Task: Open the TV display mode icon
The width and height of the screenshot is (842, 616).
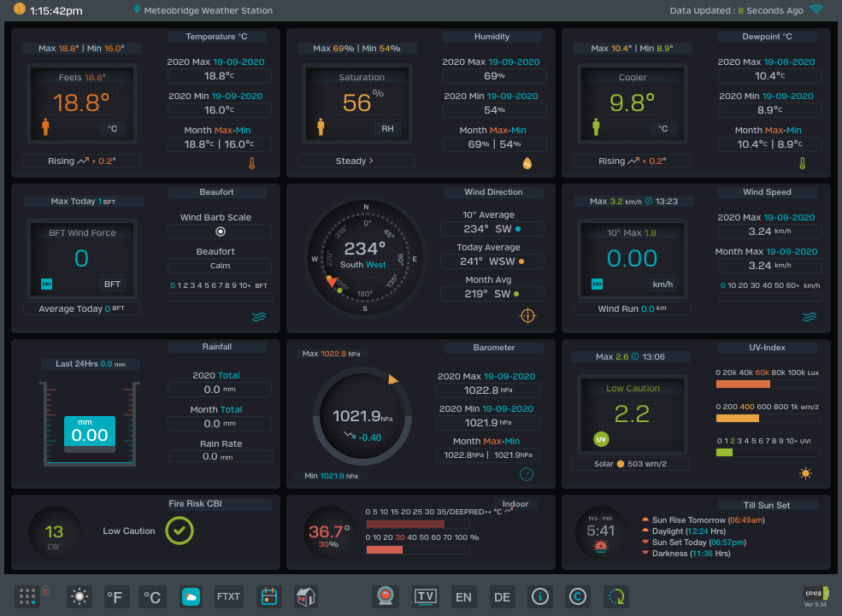Action: 425,596
